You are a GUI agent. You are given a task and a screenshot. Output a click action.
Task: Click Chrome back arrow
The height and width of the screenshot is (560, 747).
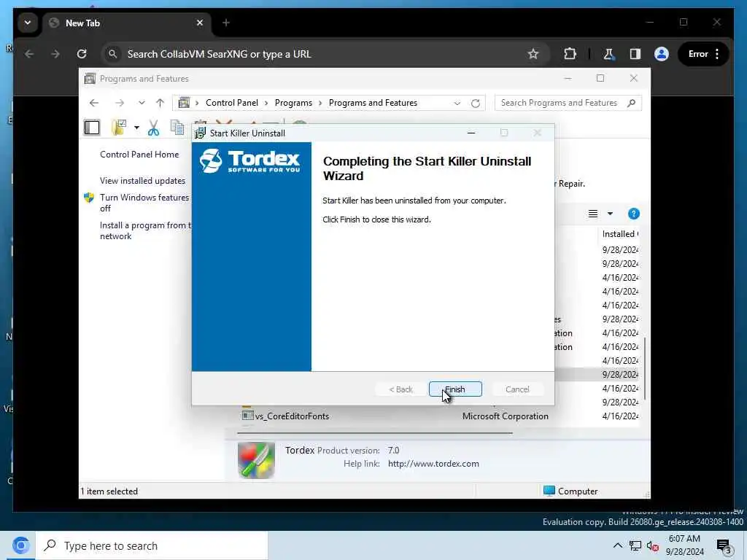pos(29,54)
